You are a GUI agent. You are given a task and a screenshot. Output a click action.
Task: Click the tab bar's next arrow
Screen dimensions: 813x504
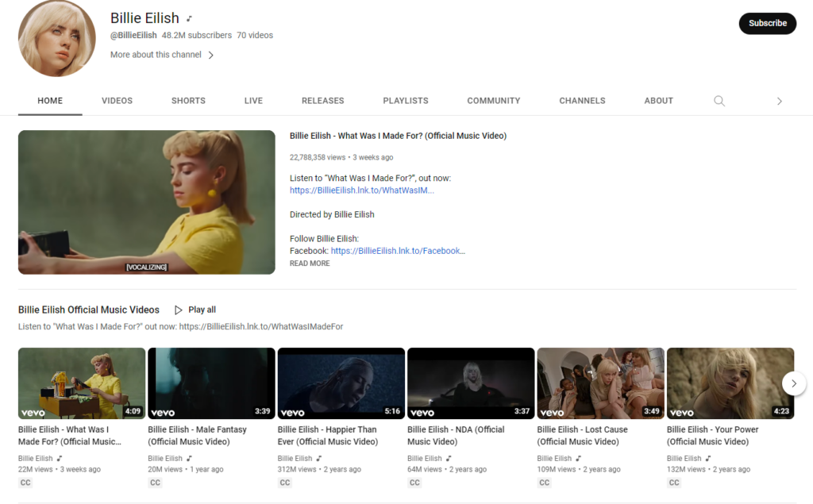[780, 101]
